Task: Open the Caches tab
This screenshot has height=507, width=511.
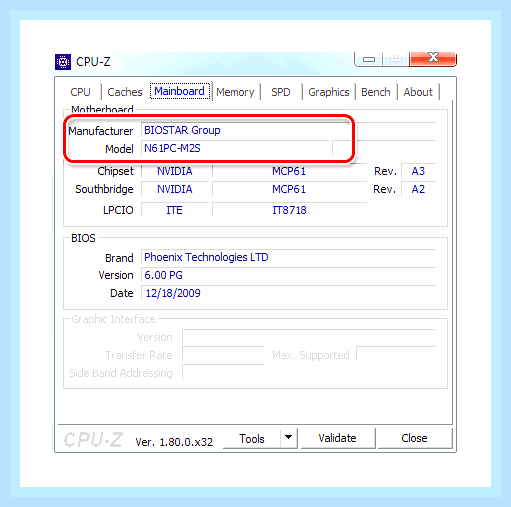Action: point(125,92)
